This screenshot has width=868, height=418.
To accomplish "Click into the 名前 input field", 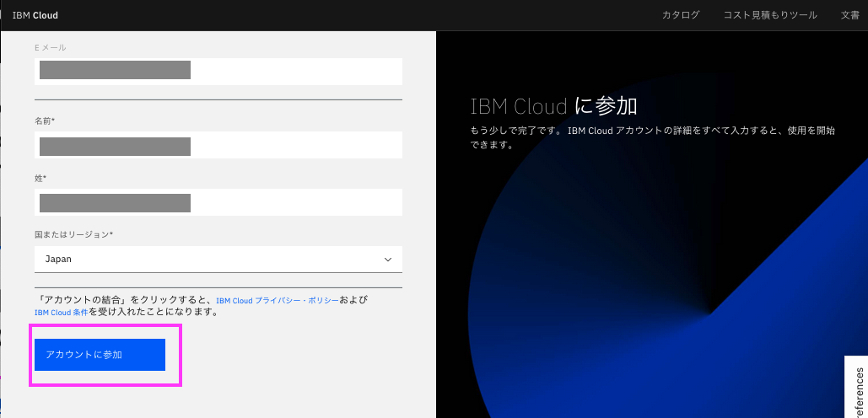I will (x=218, y=145).
